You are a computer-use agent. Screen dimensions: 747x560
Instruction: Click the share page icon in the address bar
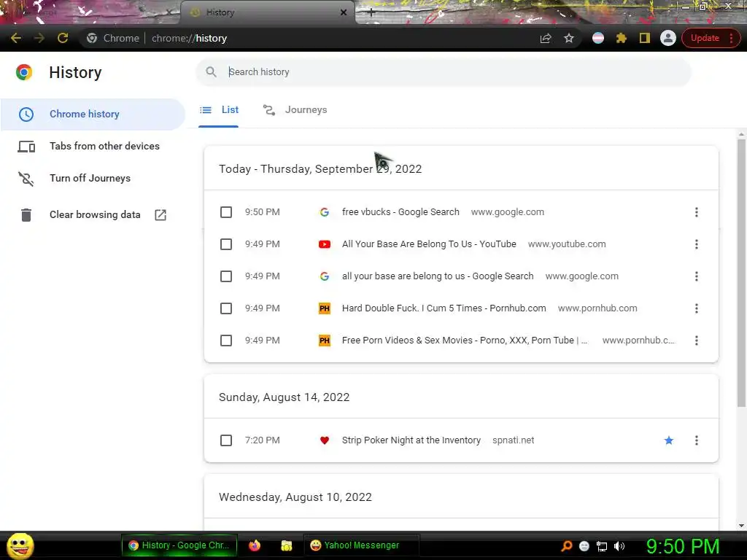click(x=546, y=38)
